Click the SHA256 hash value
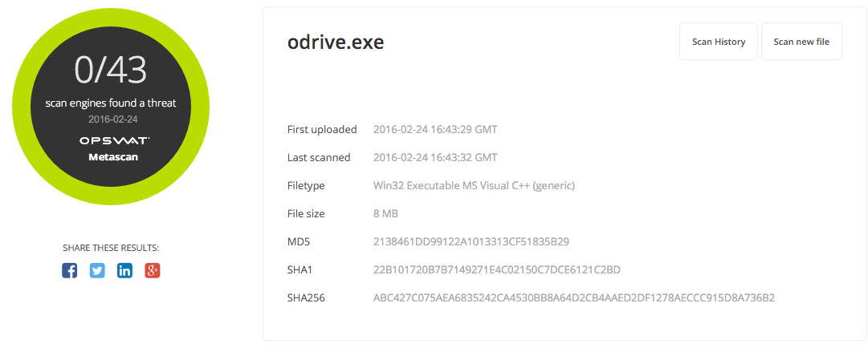This screenshot has width=868, height=352. [x=574, y=297]
